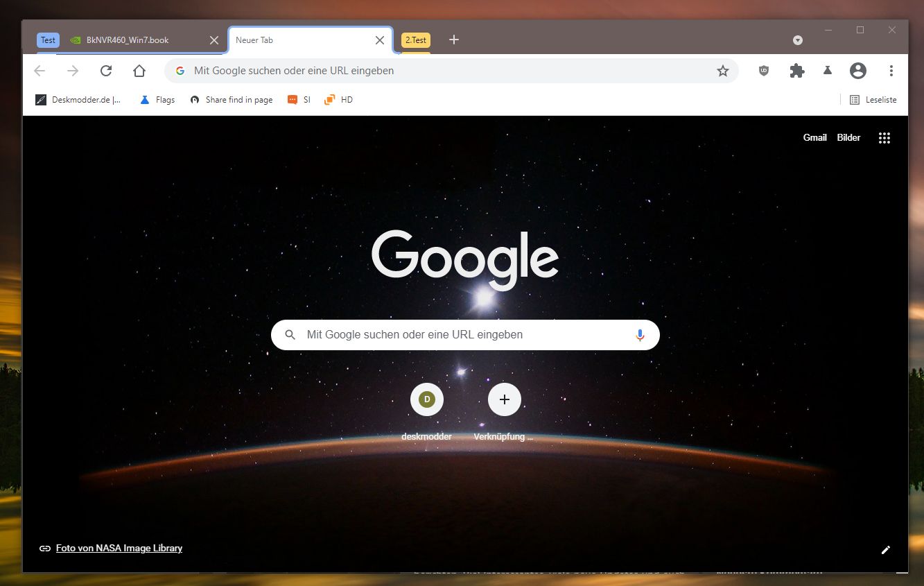Switch to the BkNVR460_Win7.book tab
Image resolution: width=924 pixels, height=586 pixels.
144,40
